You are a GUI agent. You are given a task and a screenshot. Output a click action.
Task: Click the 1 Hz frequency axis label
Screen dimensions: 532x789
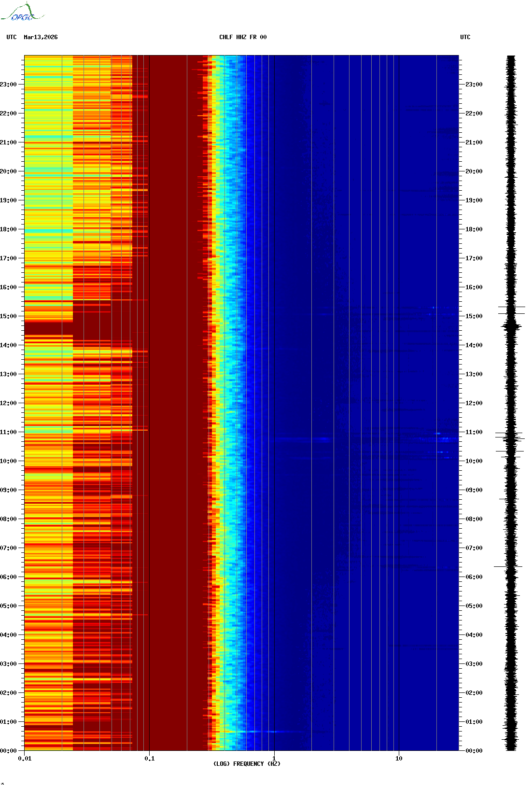point(274,759)
